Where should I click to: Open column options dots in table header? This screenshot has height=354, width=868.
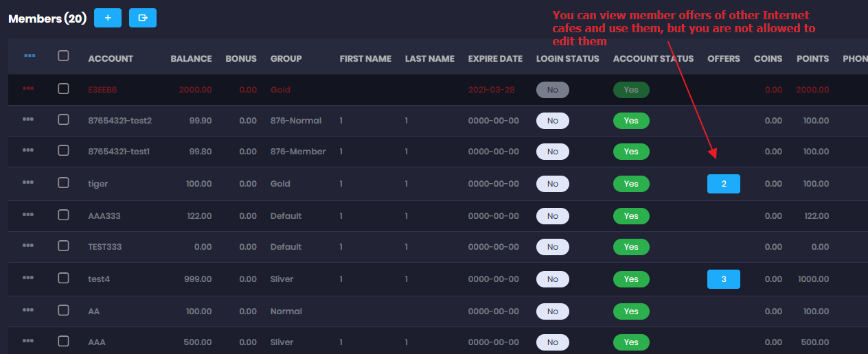[30, 56]
